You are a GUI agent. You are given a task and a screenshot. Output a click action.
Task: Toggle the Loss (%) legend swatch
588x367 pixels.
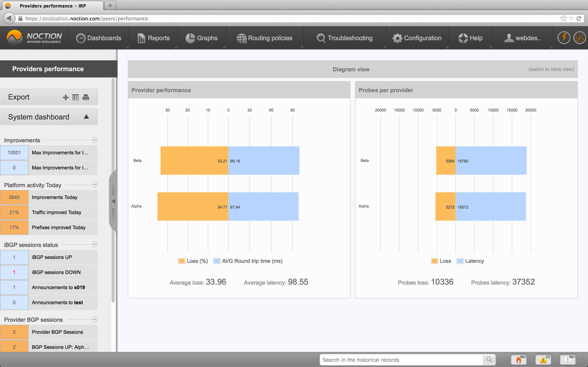tap(181, 261)
